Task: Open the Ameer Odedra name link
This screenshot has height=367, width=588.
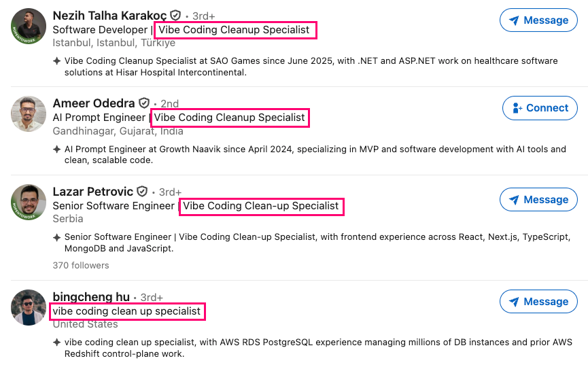Action: click(94, 103)
